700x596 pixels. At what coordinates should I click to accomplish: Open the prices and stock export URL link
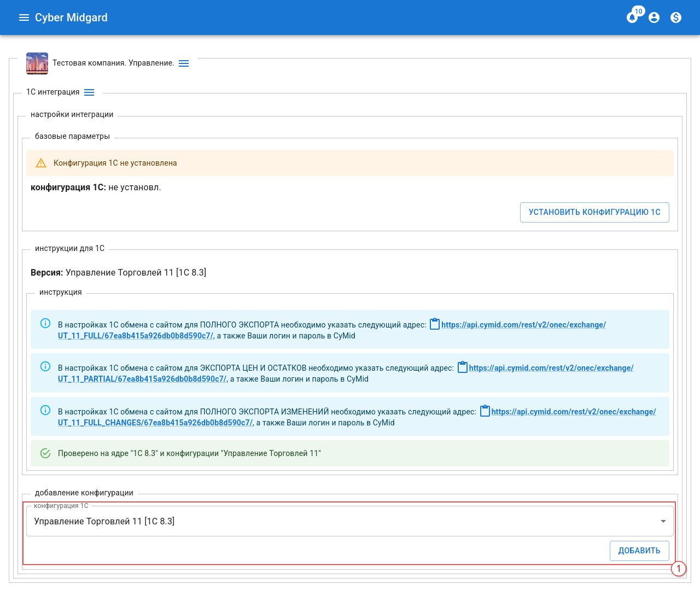point(551,368)
